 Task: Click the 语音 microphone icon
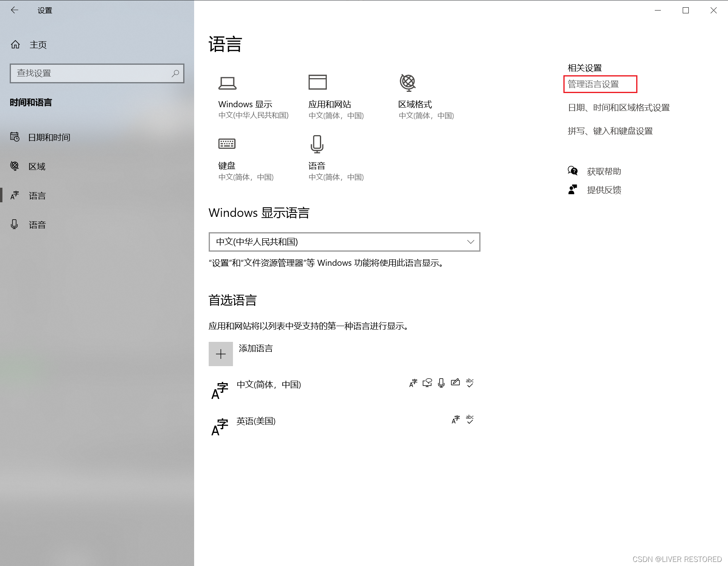[317, 144]
